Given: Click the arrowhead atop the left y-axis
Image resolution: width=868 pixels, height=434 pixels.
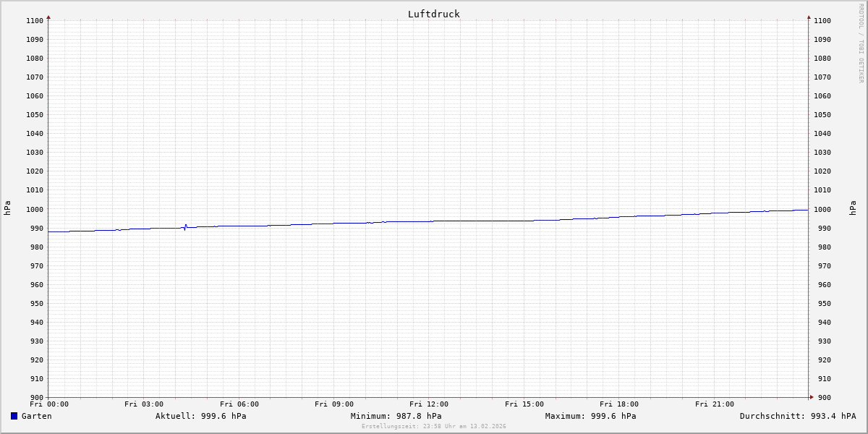Looking at the screenshot, I should coord(48,17).
